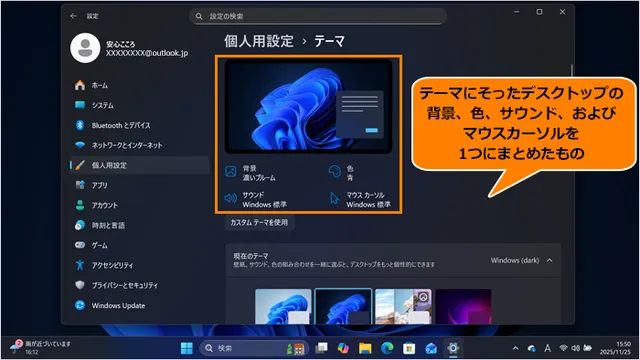The image size is (640, 360).
Task: Open プライバシーとセキュリティ settings
Action: pyautogui.click(x=139, y=285)
